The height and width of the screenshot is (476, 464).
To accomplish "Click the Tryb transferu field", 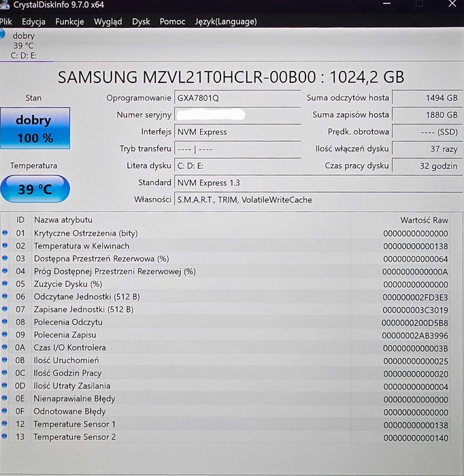I will tap(237, 148).
